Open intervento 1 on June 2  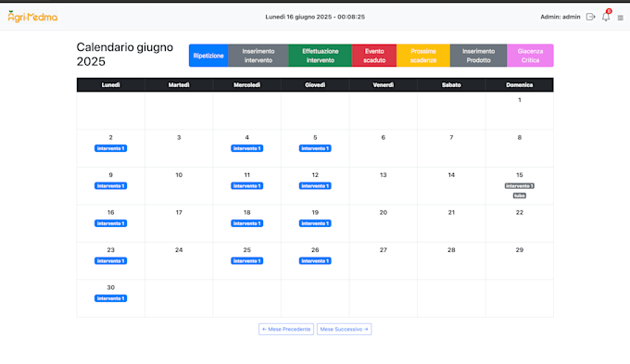110,148
